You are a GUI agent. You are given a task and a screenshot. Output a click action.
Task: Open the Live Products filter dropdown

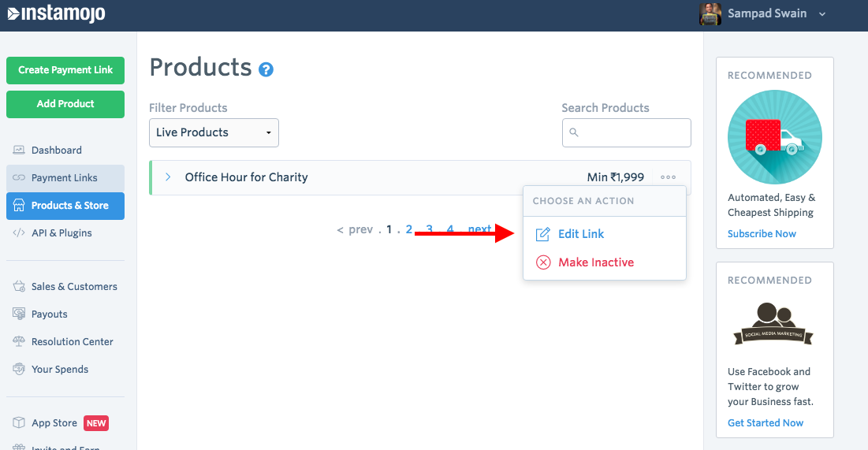tap(214, 132)
